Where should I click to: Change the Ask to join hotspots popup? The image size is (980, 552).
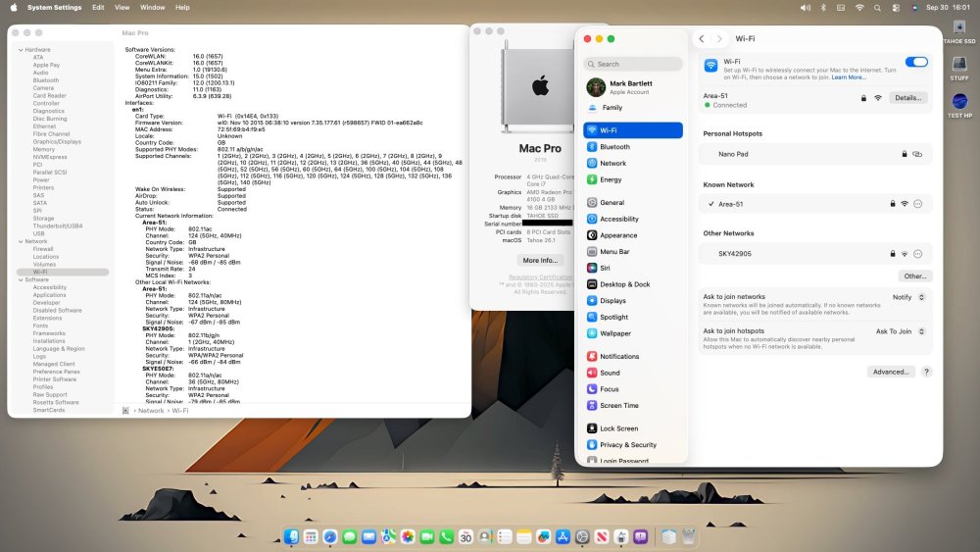click(x=900, y=331)
